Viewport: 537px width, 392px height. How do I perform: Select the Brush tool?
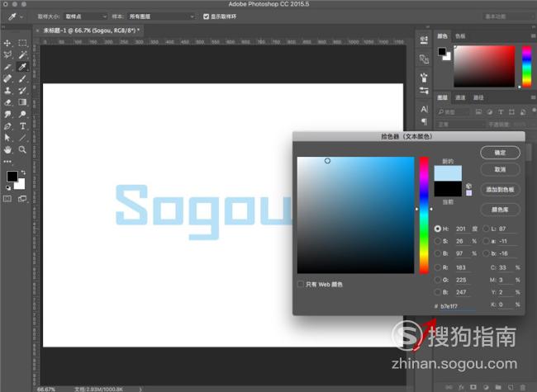(x=22, y=78)
